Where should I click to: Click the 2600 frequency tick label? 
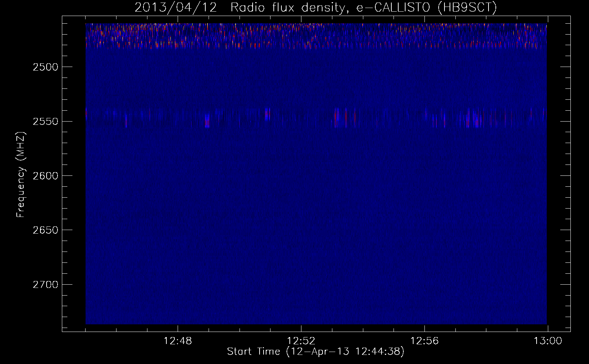[x=46, y=176]
